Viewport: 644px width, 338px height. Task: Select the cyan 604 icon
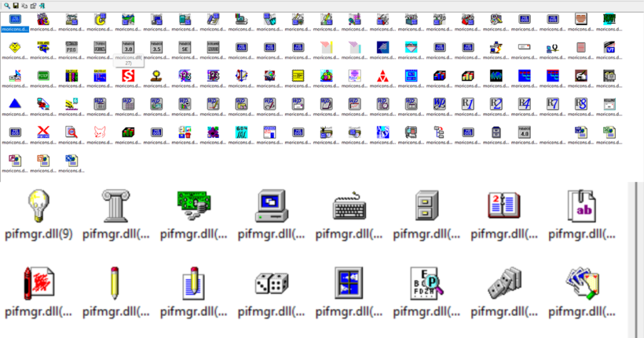pos(241,132)
